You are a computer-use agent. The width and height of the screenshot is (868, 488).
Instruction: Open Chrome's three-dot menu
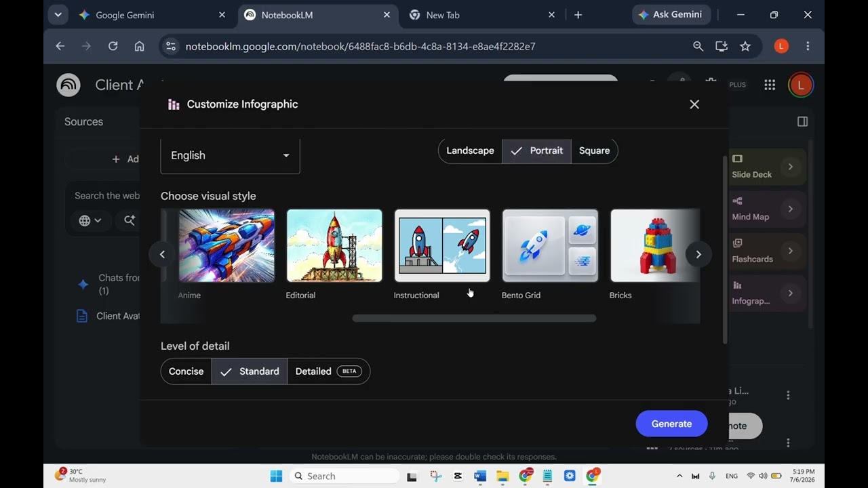pyautogui.click(x=808, y=46)
